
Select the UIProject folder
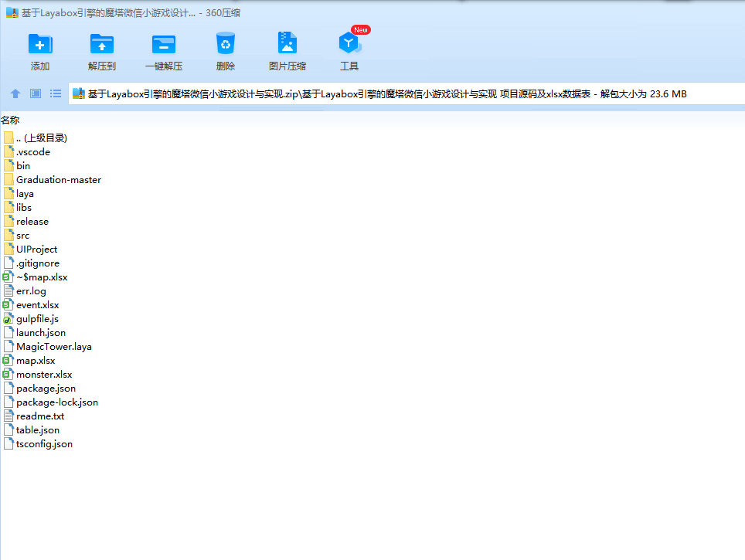coord(30,249)
